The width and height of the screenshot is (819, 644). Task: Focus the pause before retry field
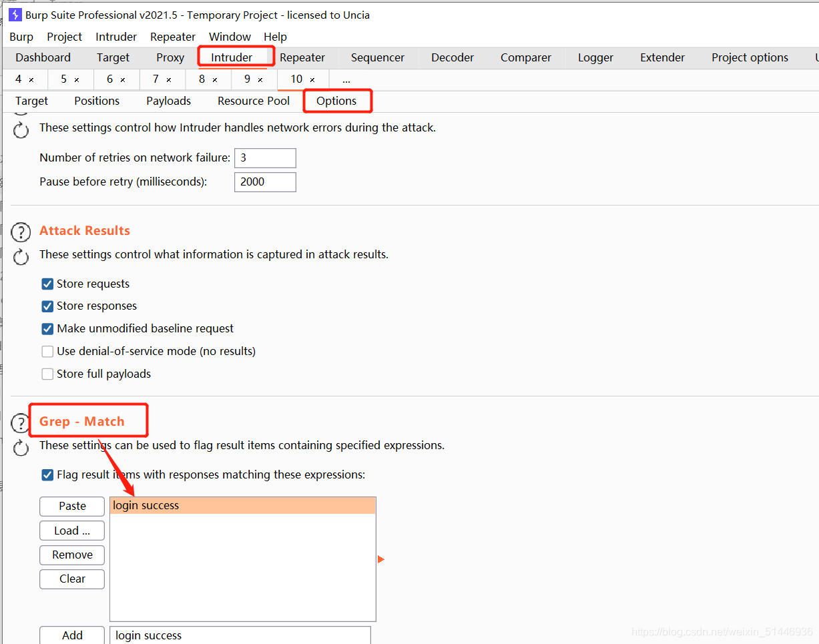[x=265, y=182]
